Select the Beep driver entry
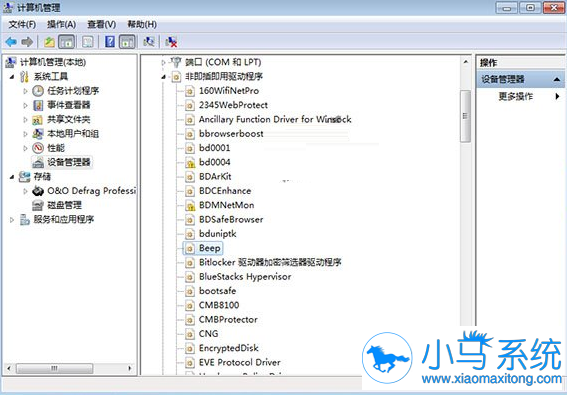This screenshot has height=395, width=567. click(x=210, y=248)
